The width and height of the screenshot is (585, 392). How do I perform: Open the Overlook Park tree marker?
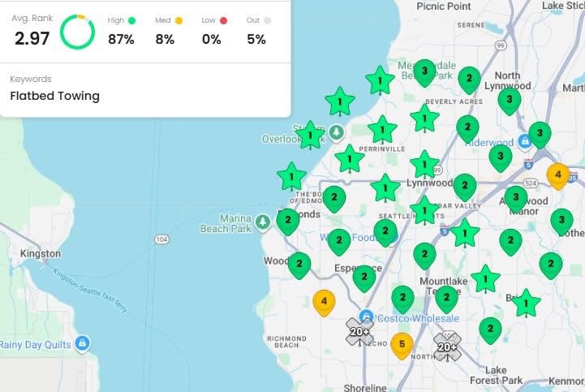pyautogui.click(x=336, y=131)
